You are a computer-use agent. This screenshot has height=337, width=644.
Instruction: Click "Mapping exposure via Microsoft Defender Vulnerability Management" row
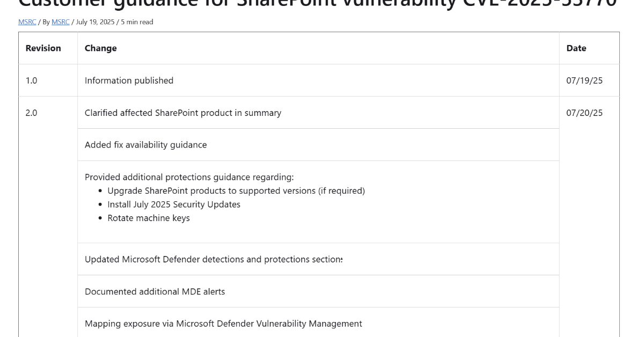[223, 324]
